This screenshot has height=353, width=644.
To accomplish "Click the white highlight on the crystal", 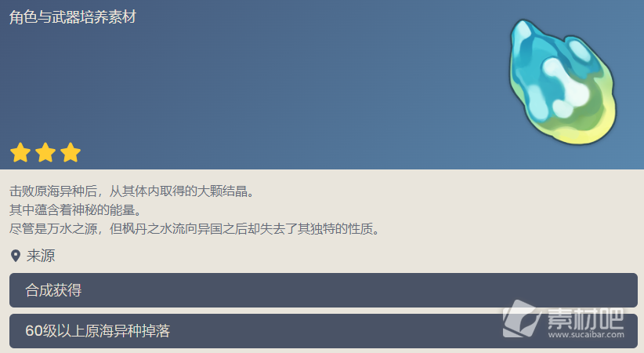I will [566, 86].
